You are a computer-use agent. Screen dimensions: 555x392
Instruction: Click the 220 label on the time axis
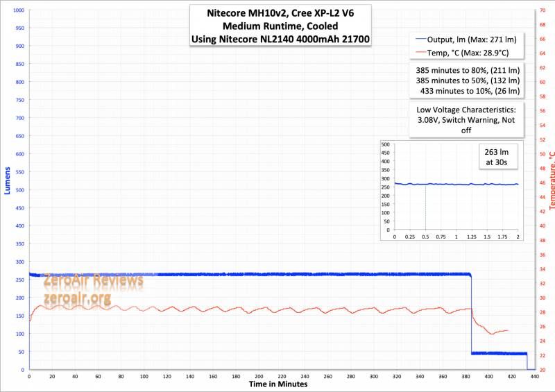(x=282, y=377)
